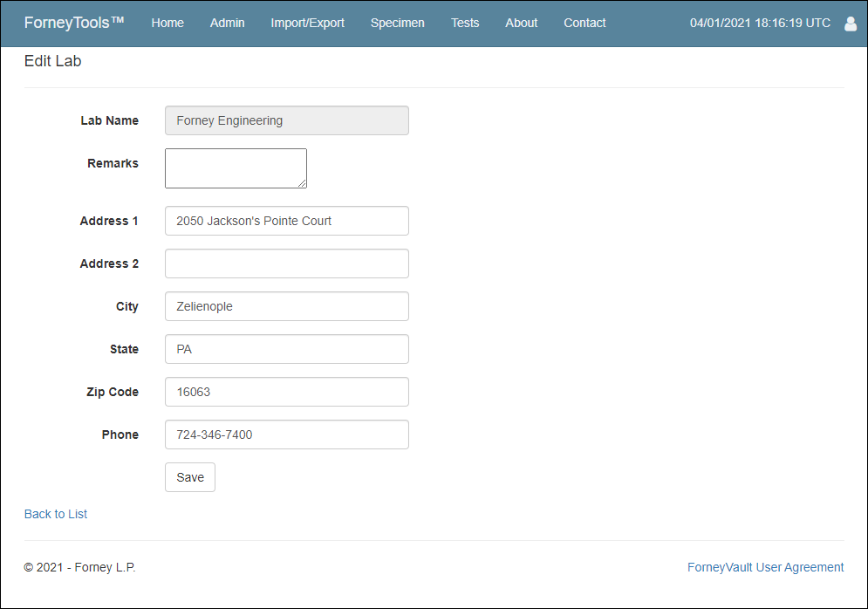Save the lab changes
This screenshot has height=609, width=868.
[190, 477]
